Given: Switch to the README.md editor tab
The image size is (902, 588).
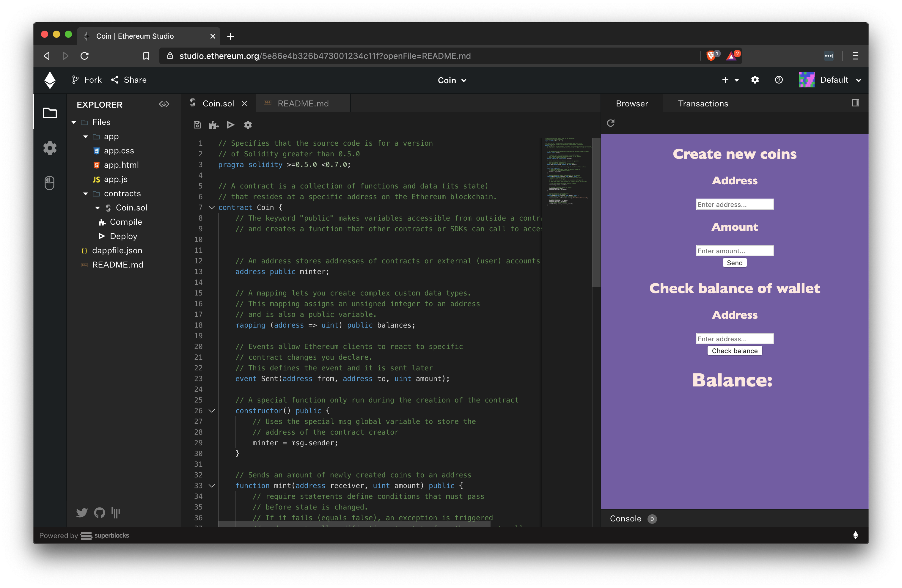Looking at the screenshot, I should [303, 103].
